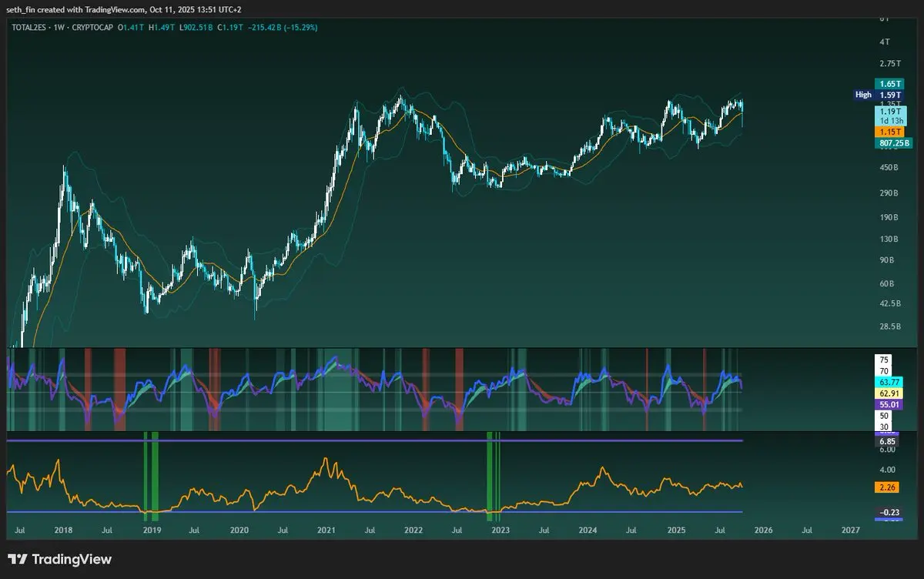The height and width of the screenshot is (579, 924).
Task: Click the 2025 year label on time axis
Action: coord(676,530)
